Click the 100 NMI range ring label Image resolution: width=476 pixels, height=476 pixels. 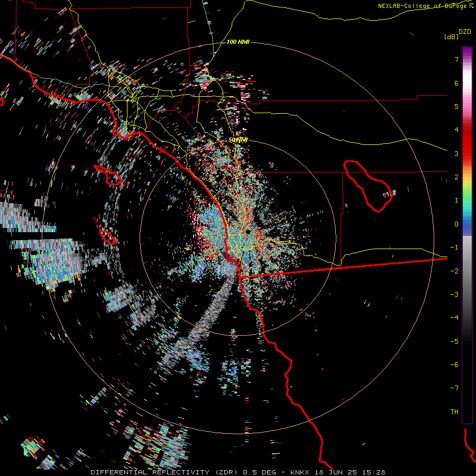(x=238, y=42)
